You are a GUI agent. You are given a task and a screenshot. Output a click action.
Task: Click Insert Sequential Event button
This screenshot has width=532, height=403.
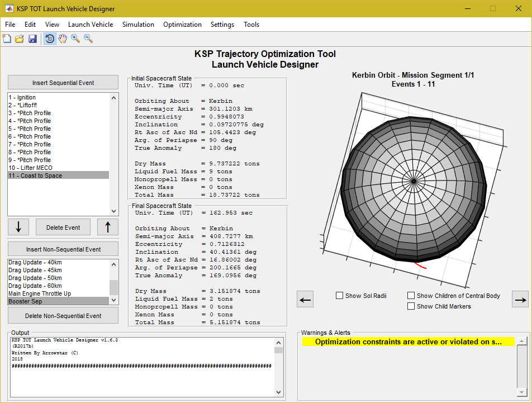63,82
